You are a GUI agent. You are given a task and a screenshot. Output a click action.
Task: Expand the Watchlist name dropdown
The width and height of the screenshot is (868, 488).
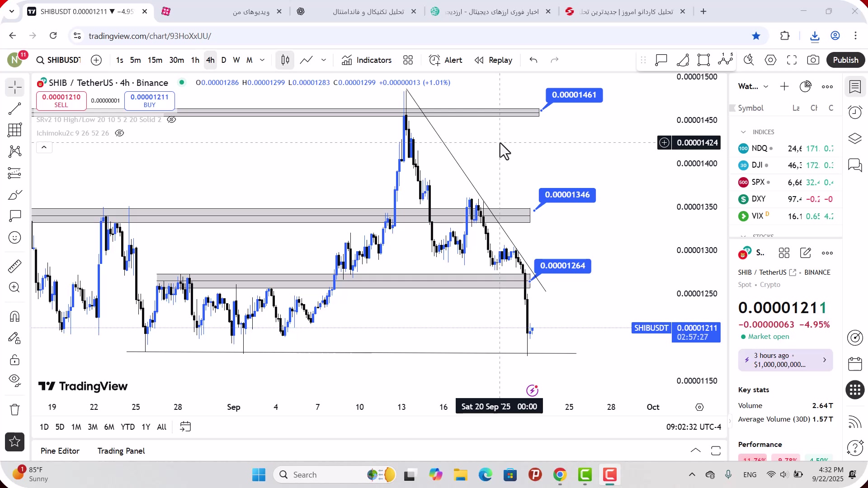pyautogui.click(x=754, y=87)
